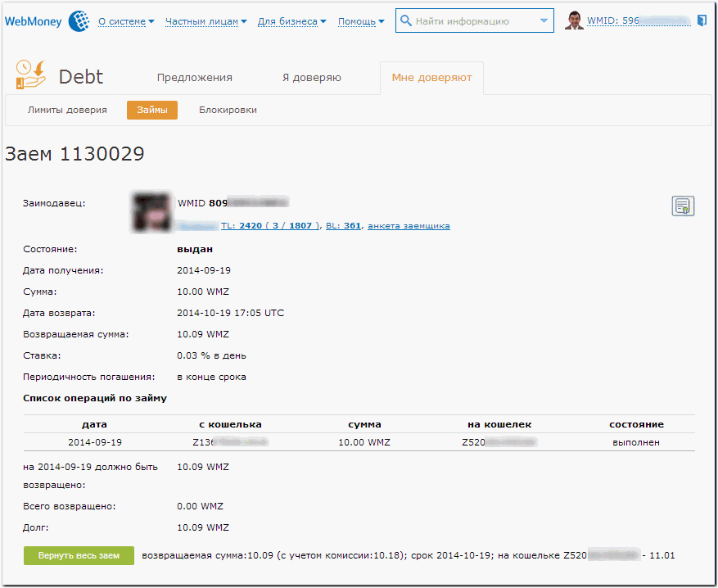The image size is (718, 588).
Task: Focus the 'Найти информацию' search field
Action: coord(474,20)
